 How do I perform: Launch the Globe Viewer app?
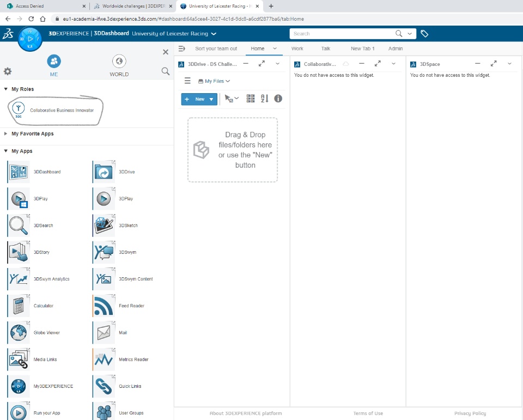[19, 333]
